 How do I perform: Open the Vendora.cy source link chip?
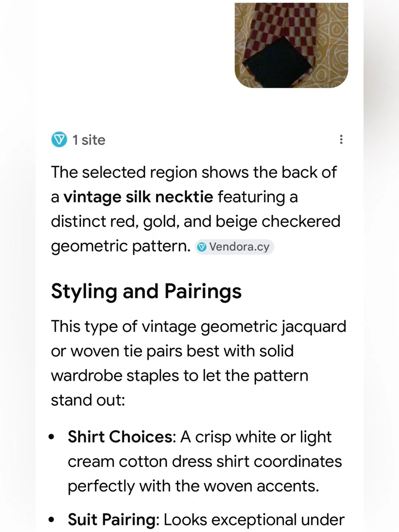click(234, 247)
